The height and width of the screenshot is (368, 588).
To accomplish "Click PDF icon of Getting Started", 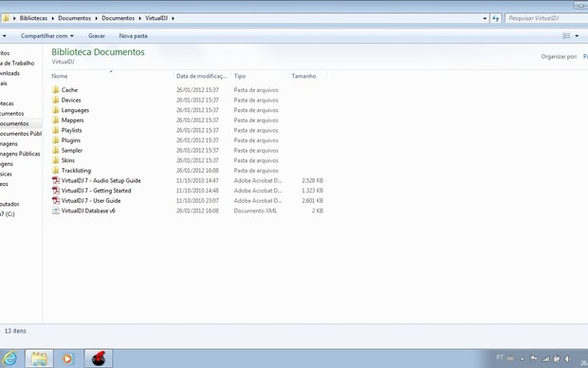I will 56,191.
